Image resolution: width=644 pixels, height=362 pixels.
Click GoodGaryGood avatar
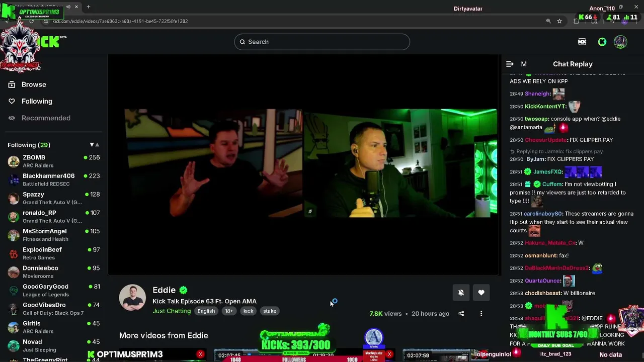14,290
